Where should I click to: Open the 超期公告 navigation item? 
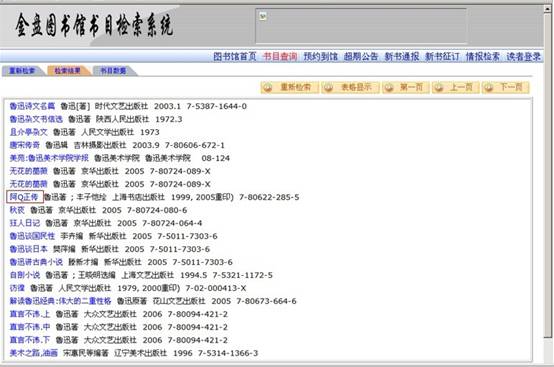click(x=361, y=57)
